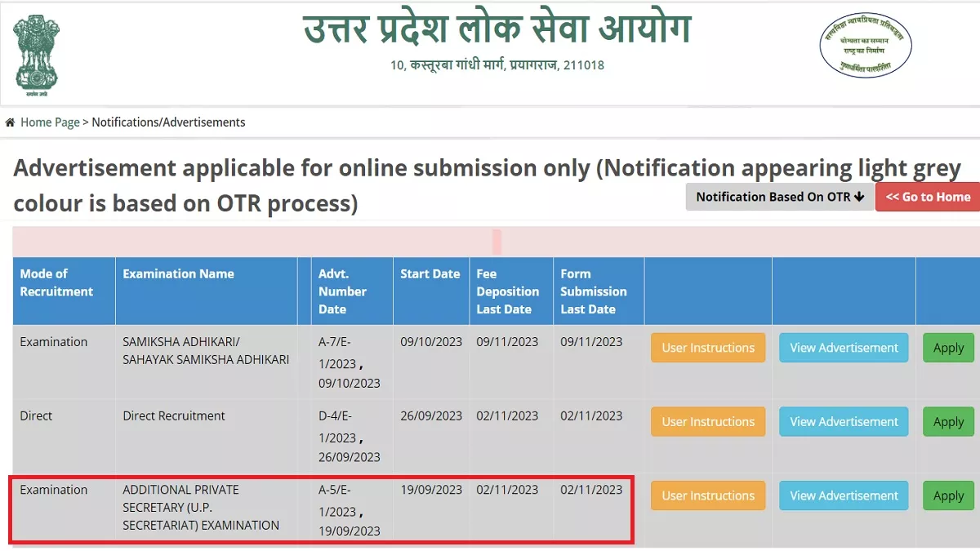Apply for Samiksha Adhikari examination

[x=948, y=348]
